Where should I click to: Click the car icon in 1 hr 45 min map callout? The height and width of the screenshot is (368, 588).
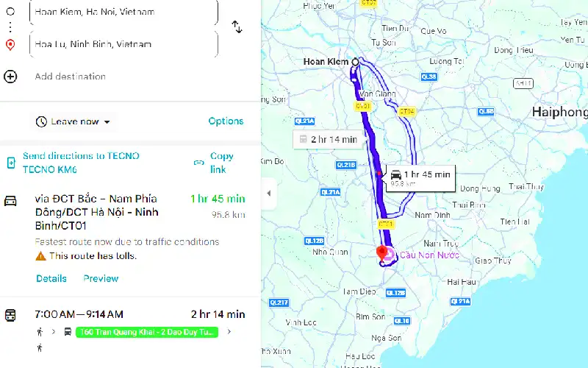(396, 174)
